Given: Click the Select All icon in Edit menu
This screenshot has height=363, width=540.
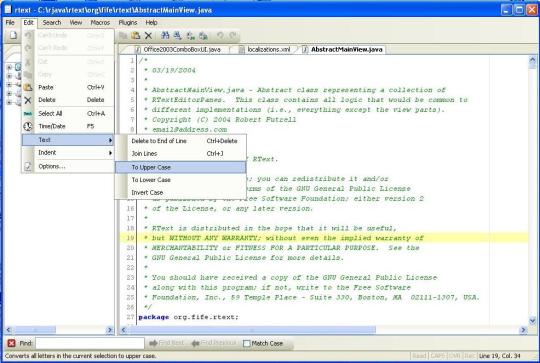Looking at the screenshot, I should coord(28,113).
